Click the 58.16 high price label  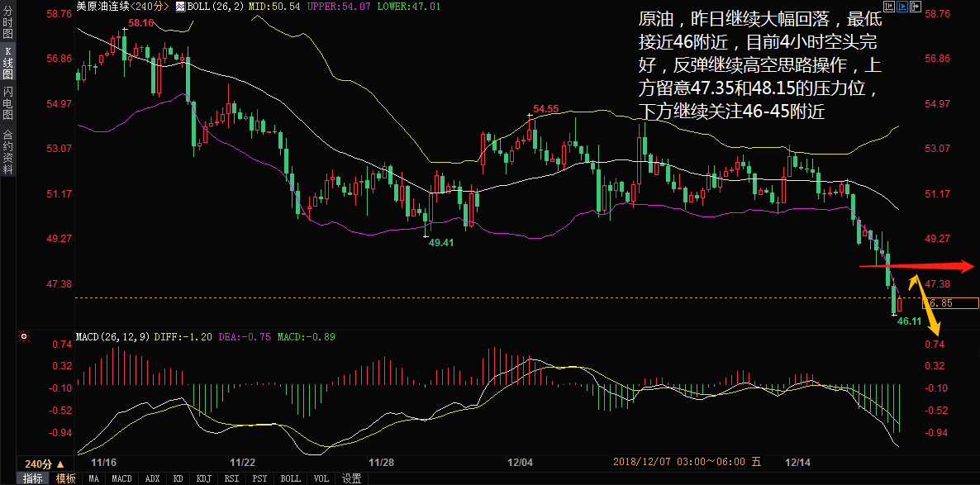[x=141, y=22]
